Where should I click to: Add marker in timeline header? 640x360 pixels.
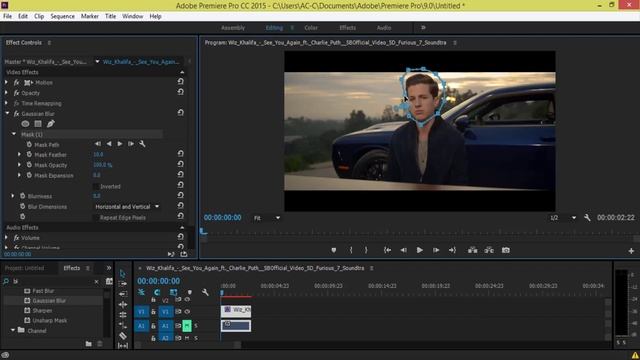click(x=190, y=292)
